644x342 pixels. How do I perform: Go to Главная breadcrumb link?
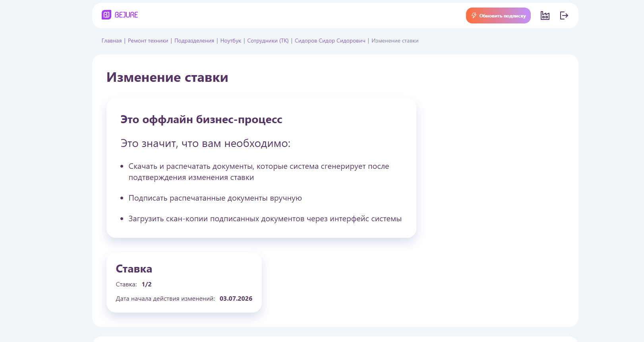112,41
